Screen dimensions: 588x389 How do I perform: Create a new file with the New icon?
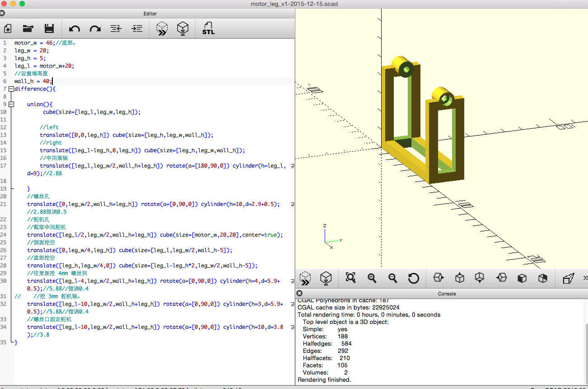pyautogui.click(x=8, y=28)
